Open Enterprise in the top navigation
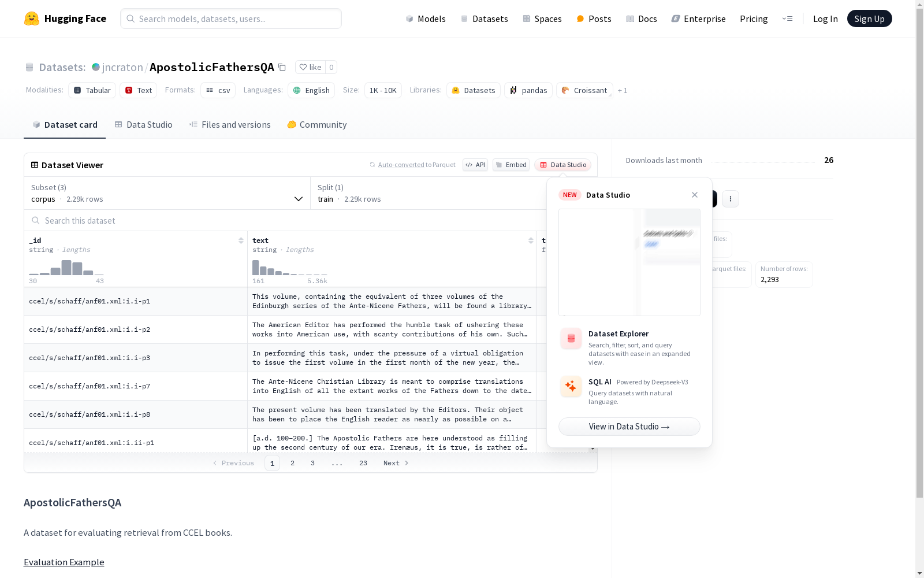 (x=699, y=18)
